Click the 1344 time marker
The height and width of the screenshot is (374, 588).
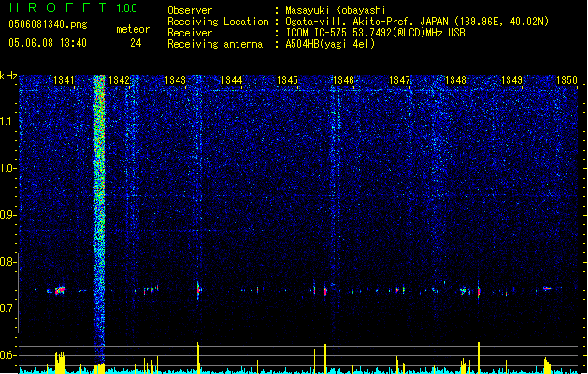coord(232,79)
